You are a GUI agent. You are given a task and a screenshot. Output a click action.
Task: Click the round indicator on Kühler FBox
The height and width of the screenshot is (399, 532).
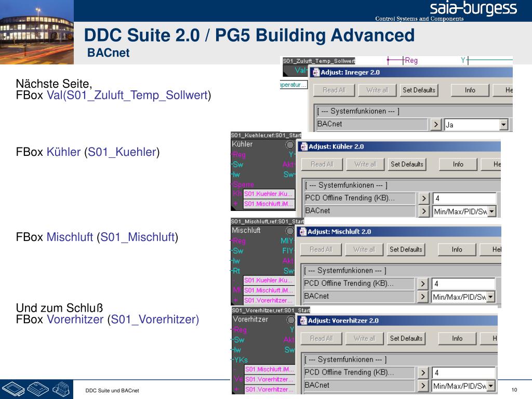click(x=290, y=144)
